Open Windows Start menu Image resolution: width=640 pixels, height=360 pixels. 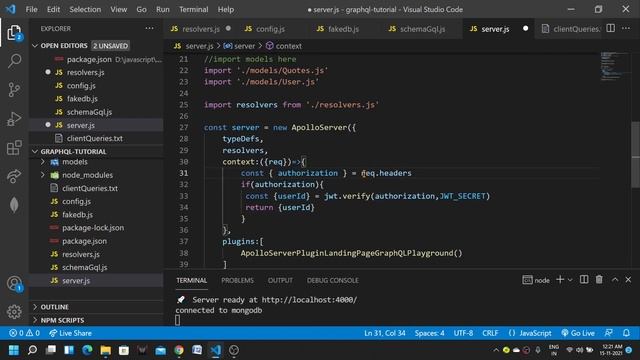pyautogui.click(x=14, y=350)
